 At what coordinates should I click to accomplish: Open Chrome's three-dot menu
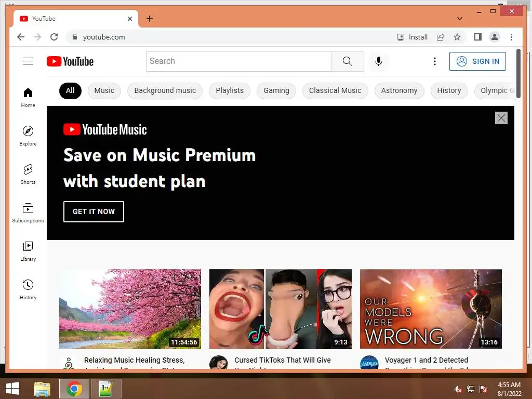[x=511, y=37]
